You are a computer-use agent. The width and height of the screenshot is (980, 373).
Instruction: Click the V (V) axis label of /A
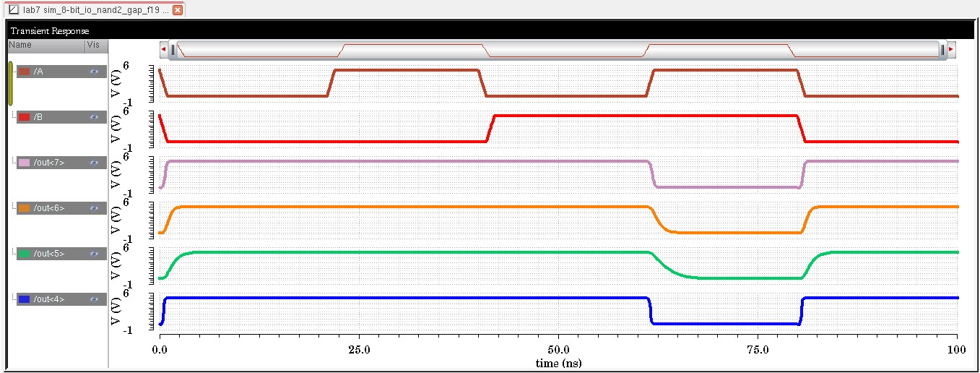point(116,83)
